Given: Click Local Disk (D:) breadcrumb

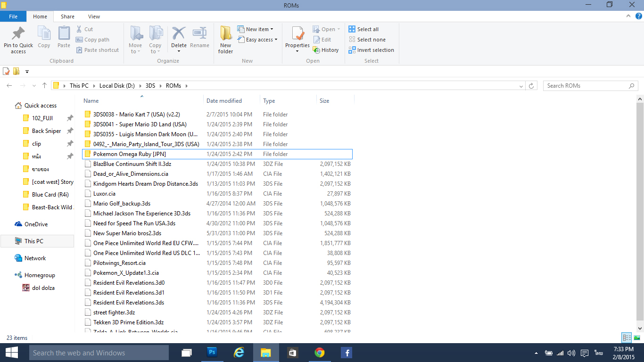Looking at the screenshot, I should [x=117, y=86].
